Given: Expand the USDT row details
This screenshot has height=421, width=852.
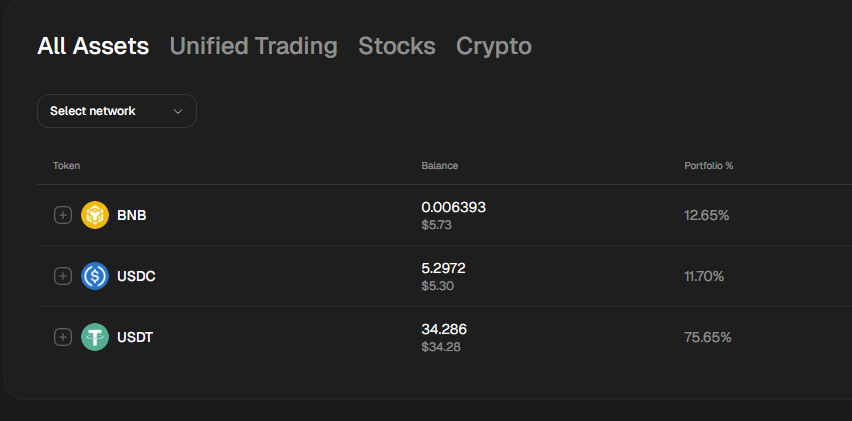Looking at the screenshot, I should pos(62,337).
